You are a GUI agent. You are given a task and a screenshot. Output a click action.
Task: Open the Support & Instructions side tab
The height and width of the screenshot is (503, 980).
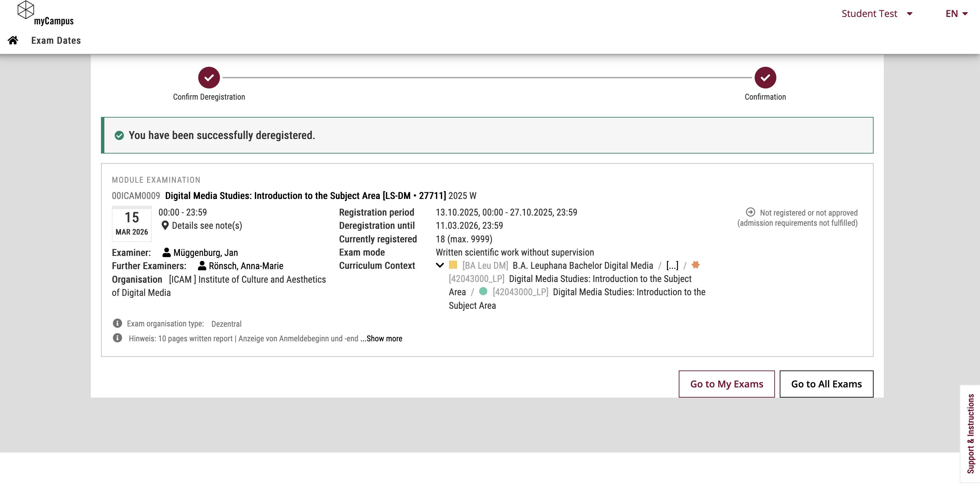click(971, 434)
